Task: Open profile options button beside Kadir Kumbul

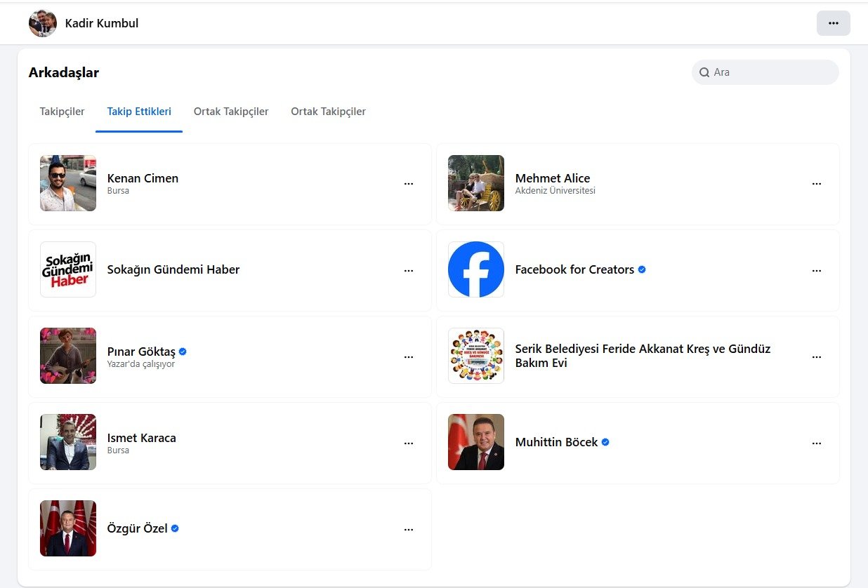Action: coord(833,23)
